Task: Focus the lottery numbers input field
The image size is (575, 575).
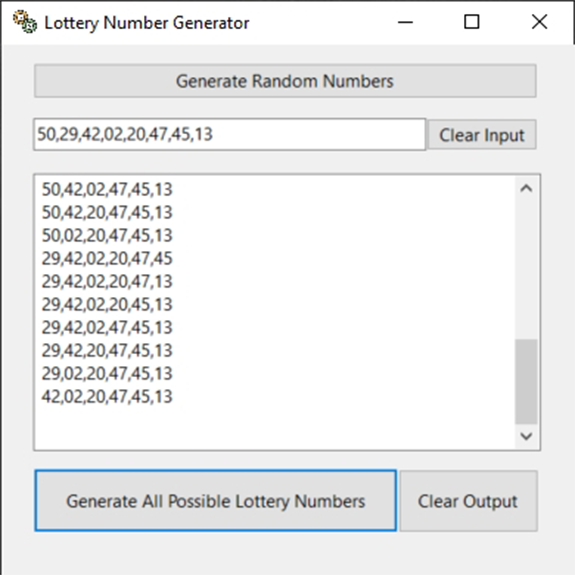Action: click(230, 134)
